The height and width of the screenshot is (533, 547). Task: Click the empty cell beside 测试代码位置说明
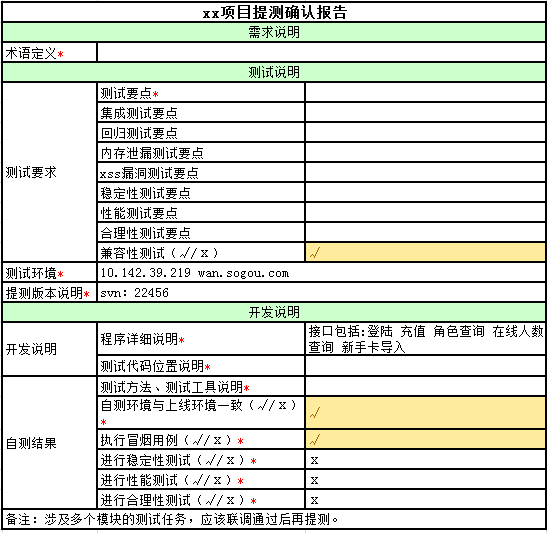point(425,366)
